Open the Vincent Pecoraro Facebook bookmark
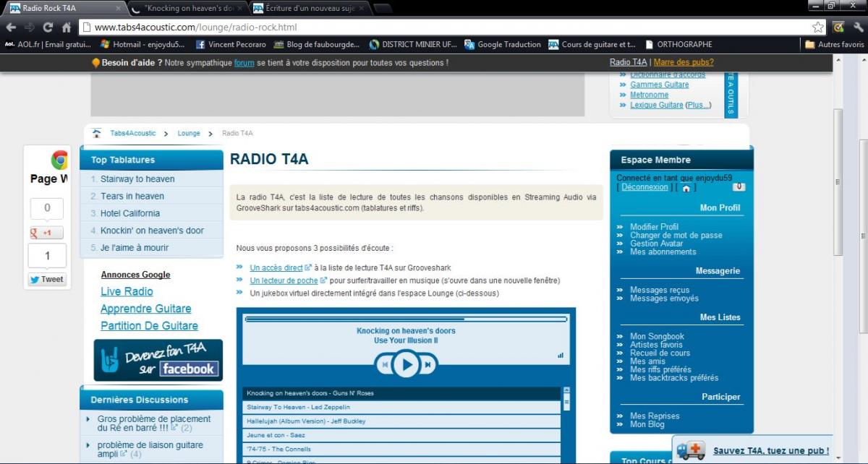868x464 pixels. 231,44
